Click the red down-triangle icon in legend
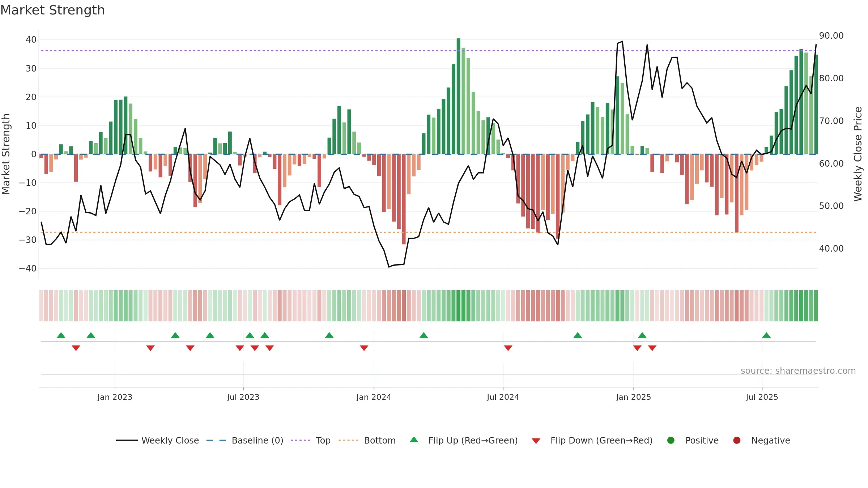 536,441
